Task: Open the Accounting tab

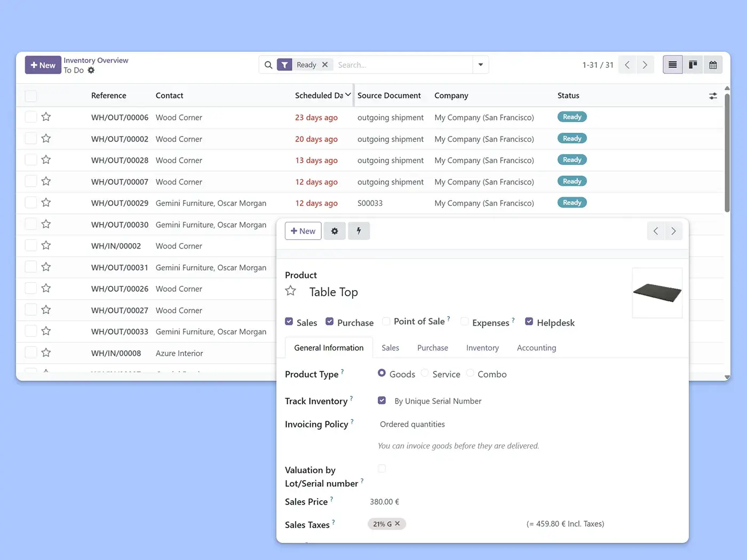Action: pyautogui.click(x=536, y=348)
